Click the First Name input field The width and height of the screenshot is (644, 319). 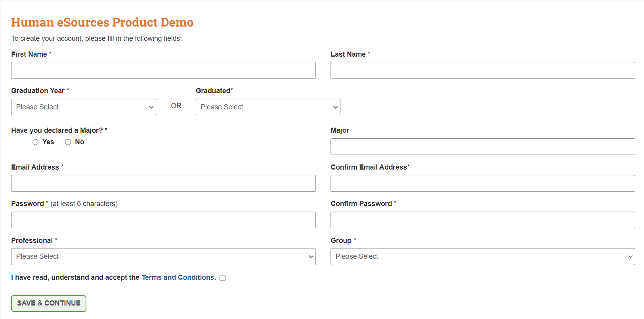point(163,70)
